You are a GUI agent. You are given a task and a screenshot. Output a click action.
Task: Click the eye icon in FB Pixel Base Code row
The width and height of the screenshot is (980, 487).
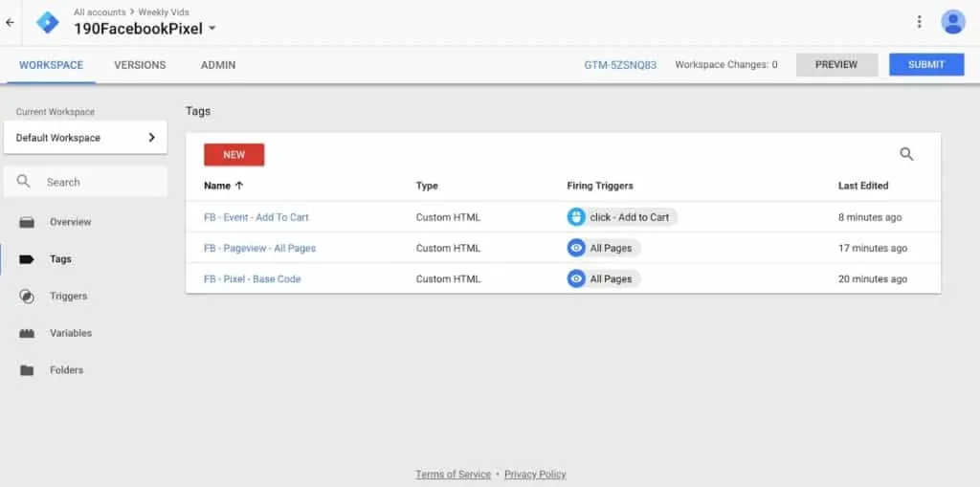coord(576,278)
